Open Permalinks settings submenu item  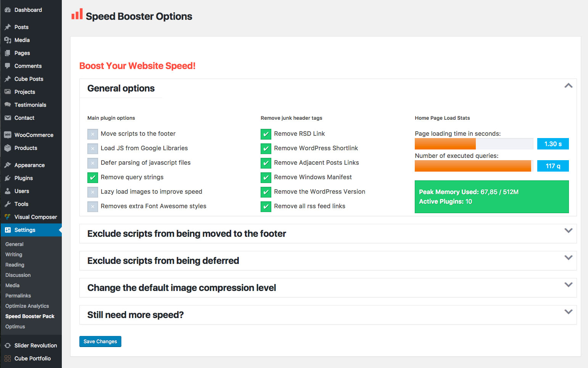pos(18,296)
